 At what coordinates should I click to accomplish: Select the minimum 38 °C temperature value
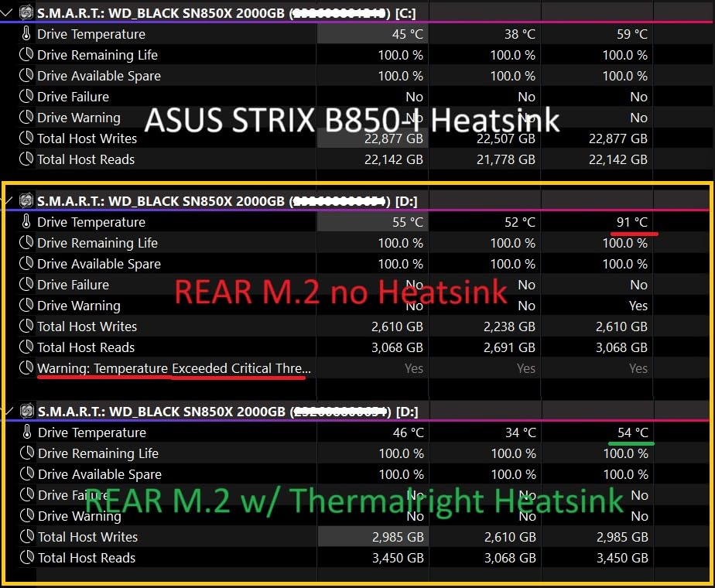tap(520, 34)
